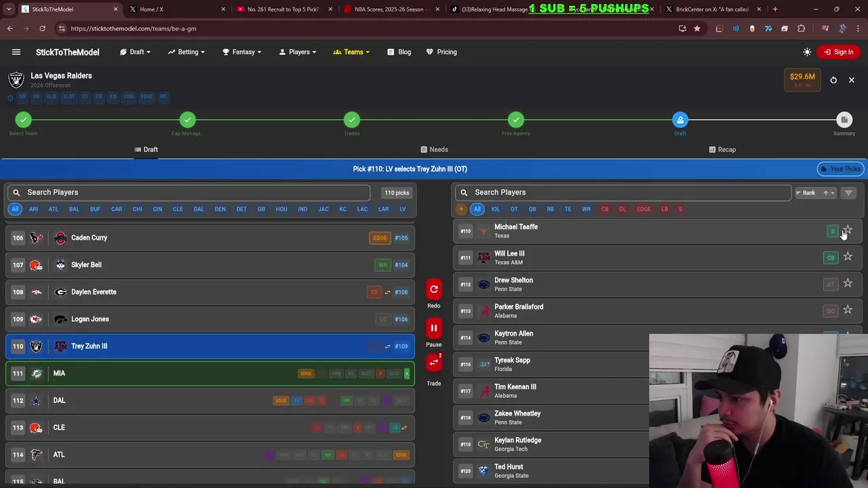
Task: Open the Blog page
Action: [x=399, y=52]
